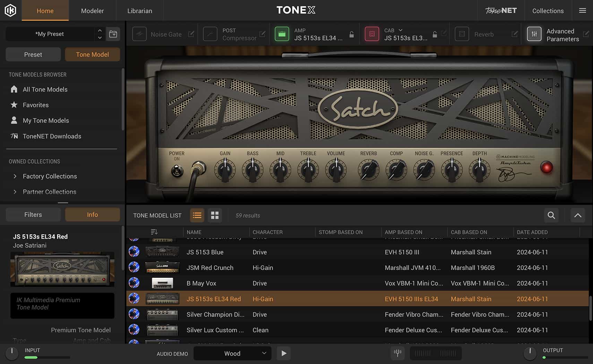The width and height of the screenshot is (593, 364).
Task: Switch Tone Model List to grid view
Action: tap(215, 215)
